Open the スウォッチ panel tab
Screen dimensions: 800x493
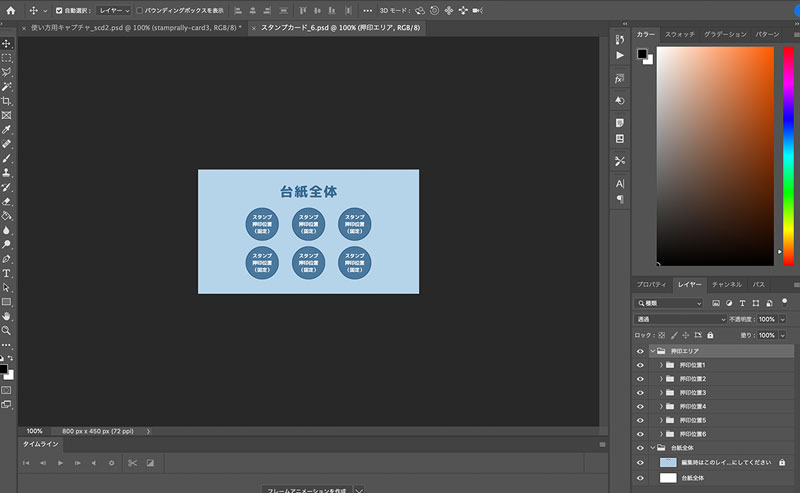point(679,34)
